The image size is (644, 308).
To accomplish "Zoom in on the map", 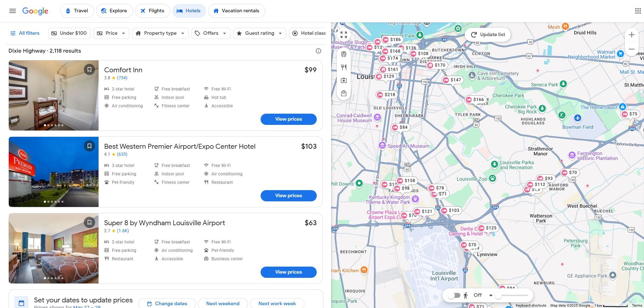I will 632,35.
